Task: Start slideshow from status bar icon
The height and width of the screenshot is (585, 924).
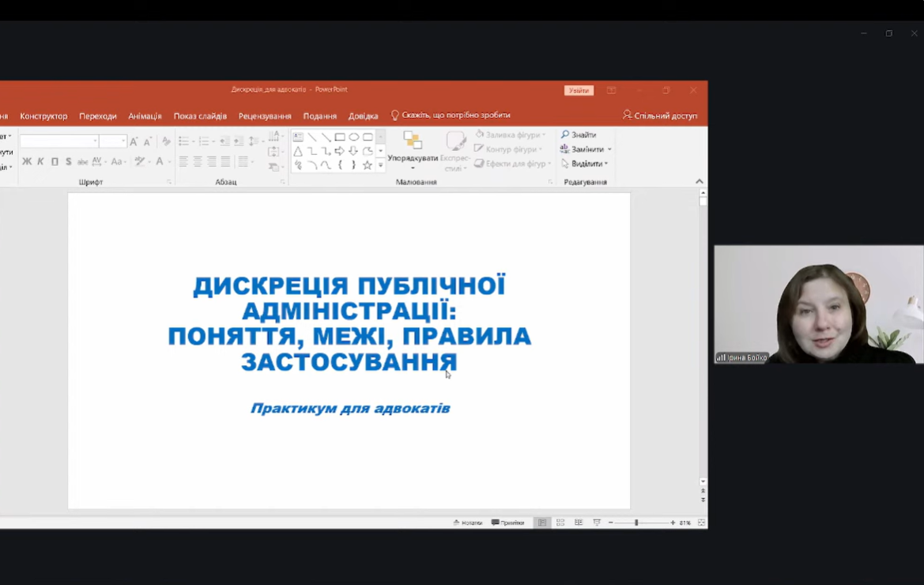Action: point(597,523)
